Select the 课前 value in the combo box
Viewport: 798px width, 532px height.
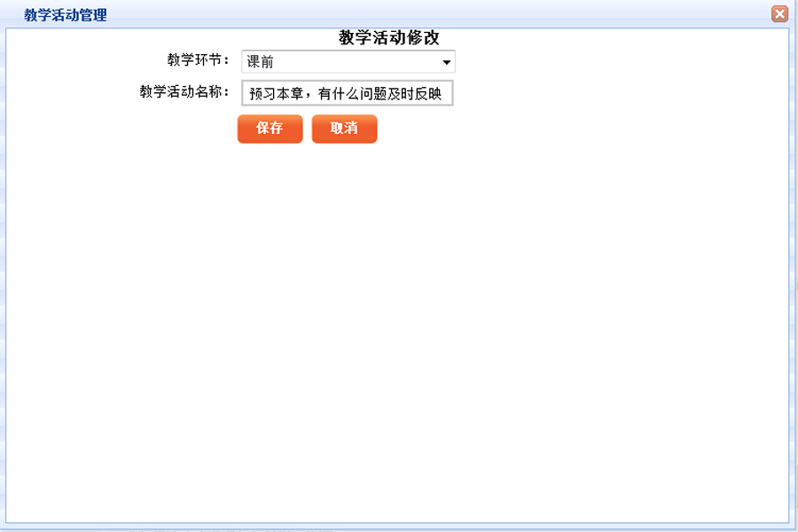[x=261, y=63]
